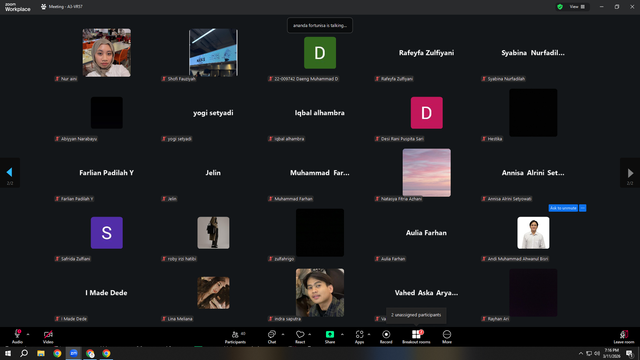Expand Apps options caret
The height and width of the screenshot is (360, 640).
point(369,334)
